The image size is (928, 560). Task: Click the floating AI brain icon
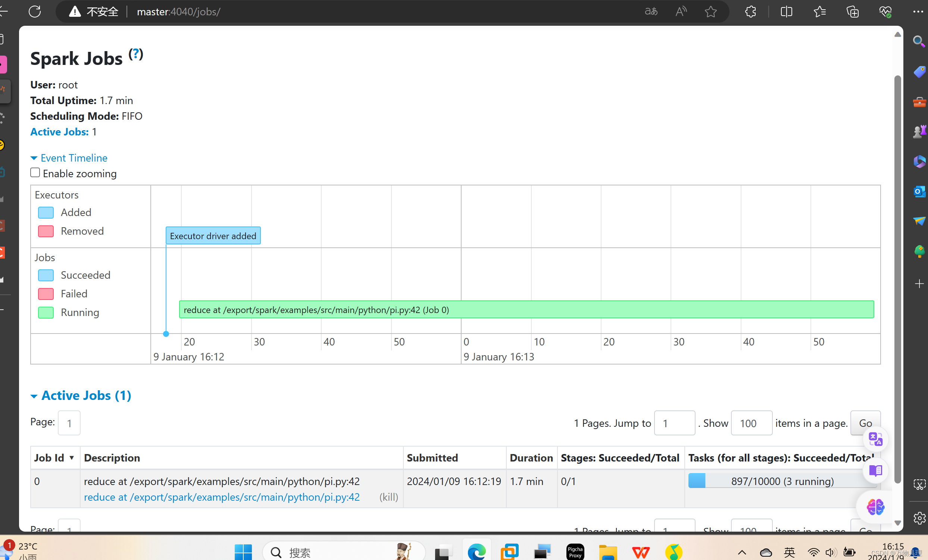(875, 507)
